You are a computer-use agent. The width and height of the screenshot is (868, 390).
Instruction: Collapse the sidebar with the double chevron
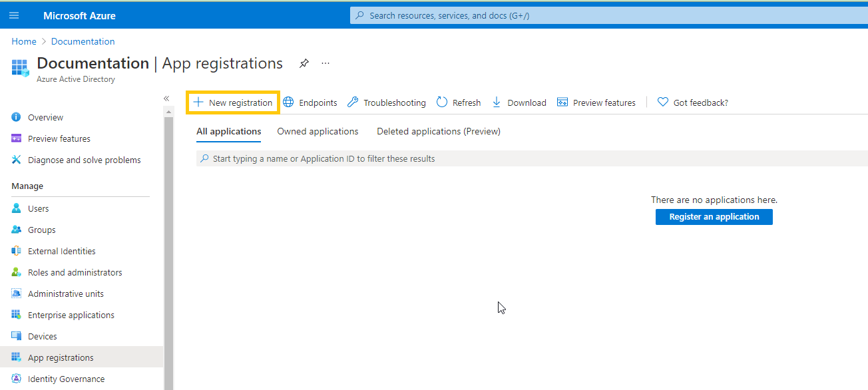click(x=166, y=98)
